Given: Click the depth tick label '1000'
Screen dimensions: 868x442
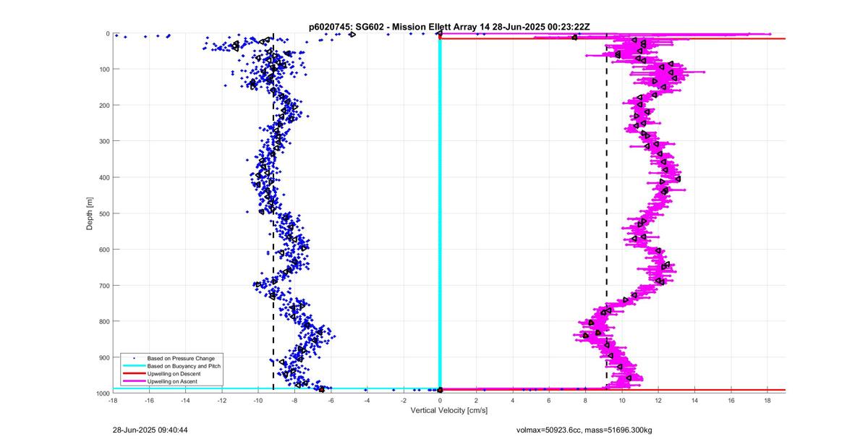Looking at the screenshot, I should tap(102, 394).
